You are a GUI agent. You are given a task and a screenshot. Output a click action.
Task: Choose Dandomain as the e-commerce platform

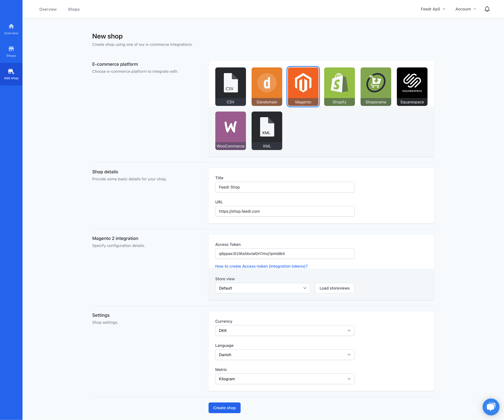pos(267,86)
